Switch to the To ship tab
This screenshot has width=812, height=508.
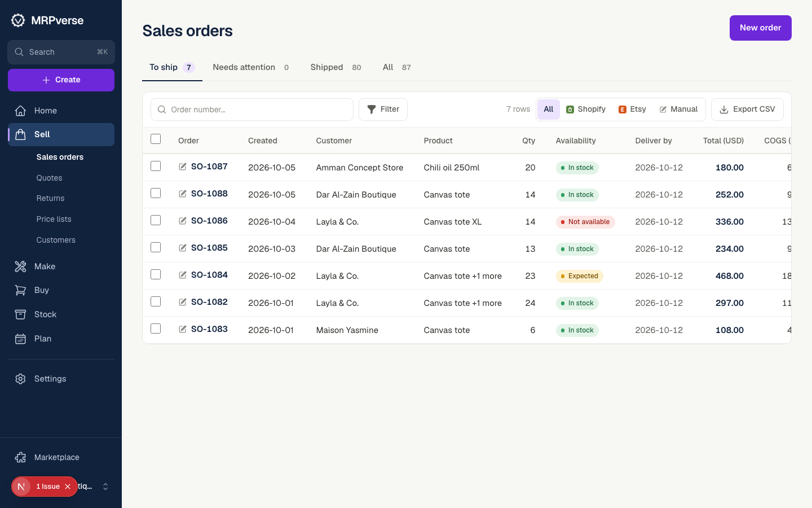point(172,67)
